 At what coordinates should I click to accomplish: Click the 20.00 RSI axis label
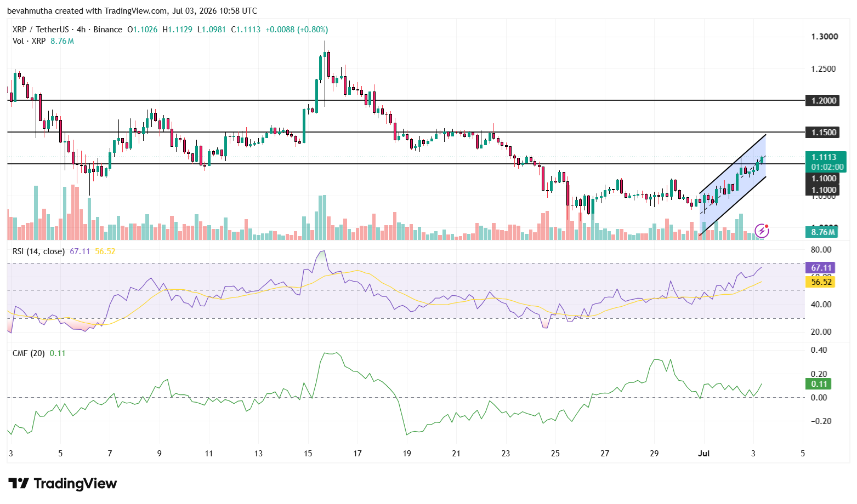[821, 332]
